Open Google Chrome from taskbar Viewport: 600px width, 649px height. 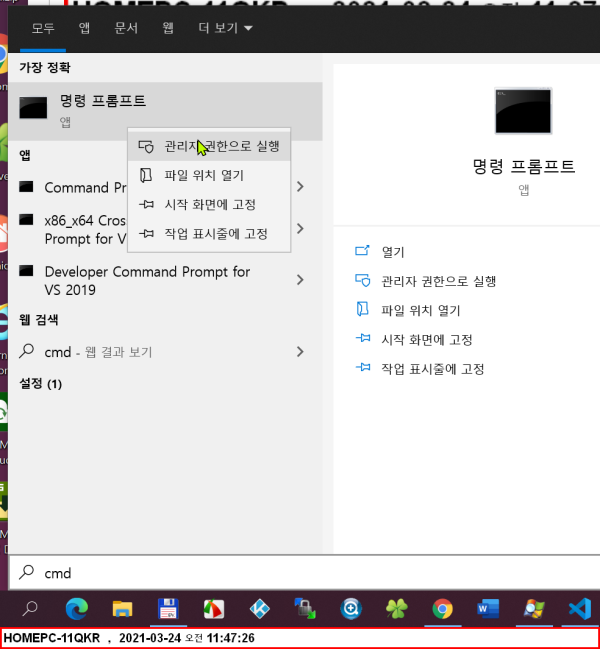coord(442,609)
